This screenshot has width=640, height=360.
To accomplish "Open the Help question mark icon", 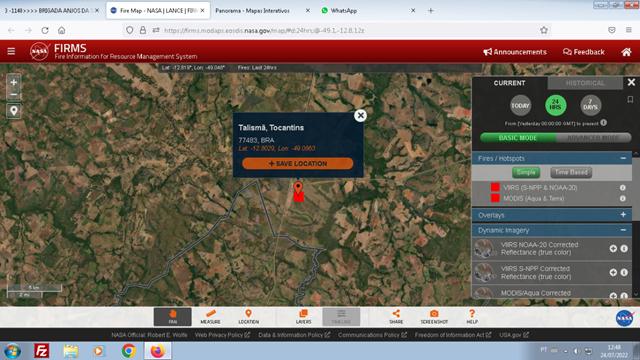I will point(472,316).
